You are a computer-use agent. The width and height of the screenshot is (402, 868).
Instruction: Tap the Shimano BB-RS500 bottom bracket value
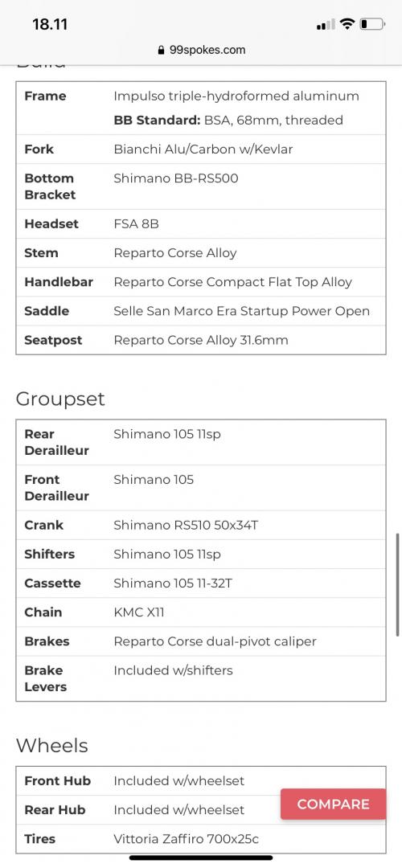[x=176, y=178]
